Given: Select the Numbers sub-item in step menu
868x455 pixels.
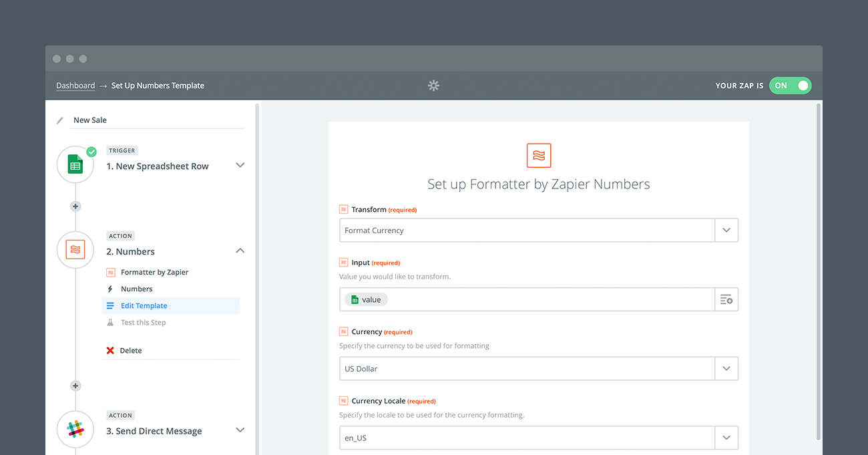Looking at the screenshot, I should click(x=136, y=289).
